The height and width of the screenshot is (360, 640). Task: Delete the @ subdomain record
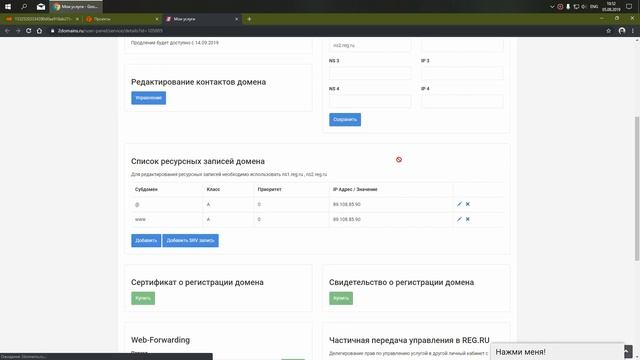[468, 204]
